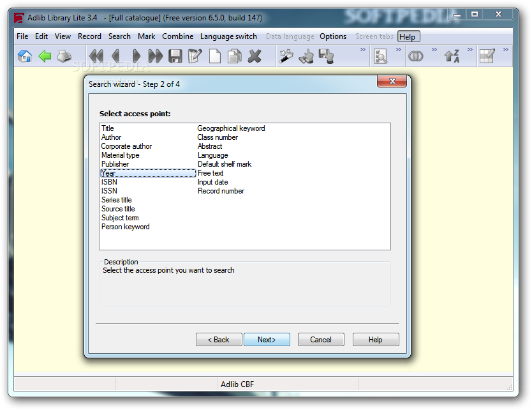Click the grid with pencil icon
This screenshot has width=532, height=410.
click(x=487, y=56)
